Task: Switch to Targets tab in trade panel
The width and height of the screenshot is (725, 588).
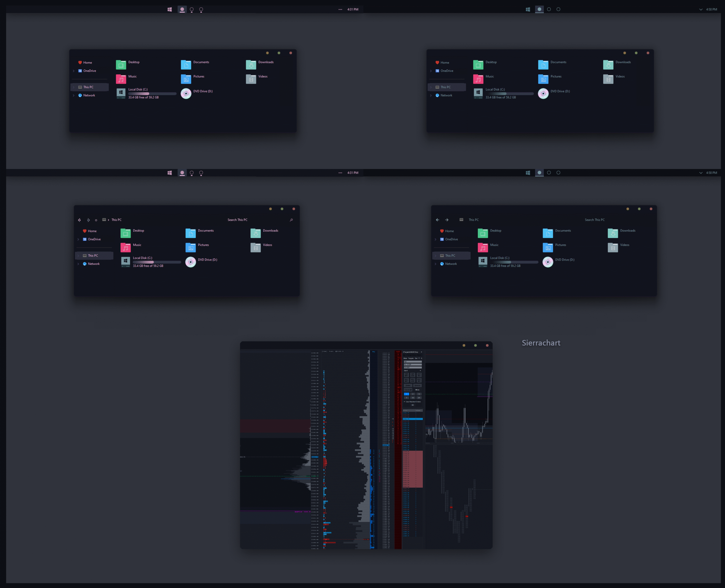Action: pyautogui.click(x=411, y=358)
